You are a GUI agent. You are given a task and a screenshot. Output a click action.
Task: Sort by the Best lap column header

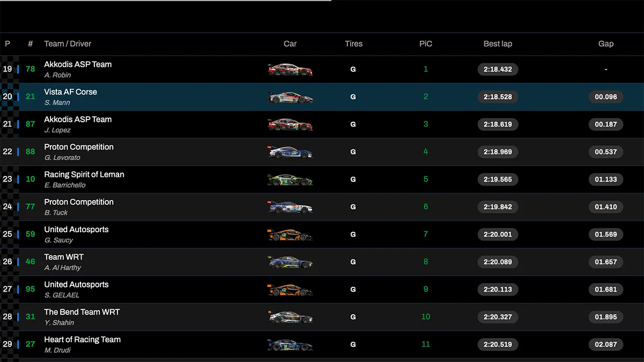coord(497,44)
